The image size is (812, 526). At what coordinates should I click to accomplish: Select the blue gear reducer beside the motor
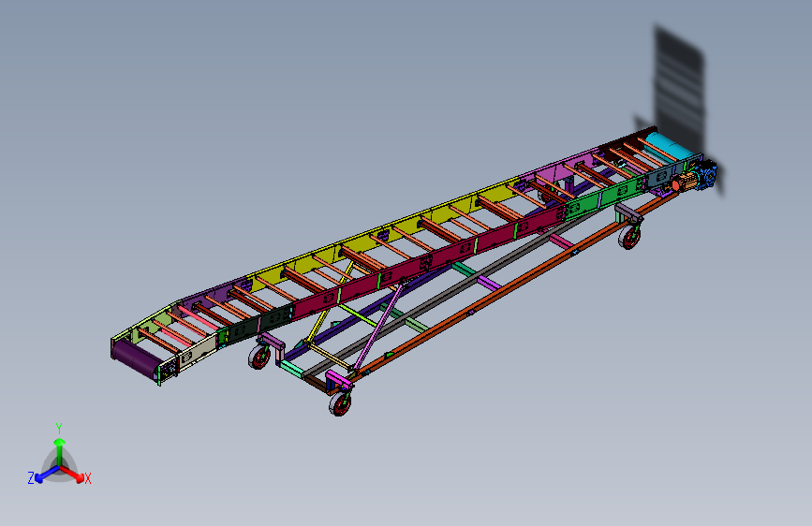tap(706, 175)
